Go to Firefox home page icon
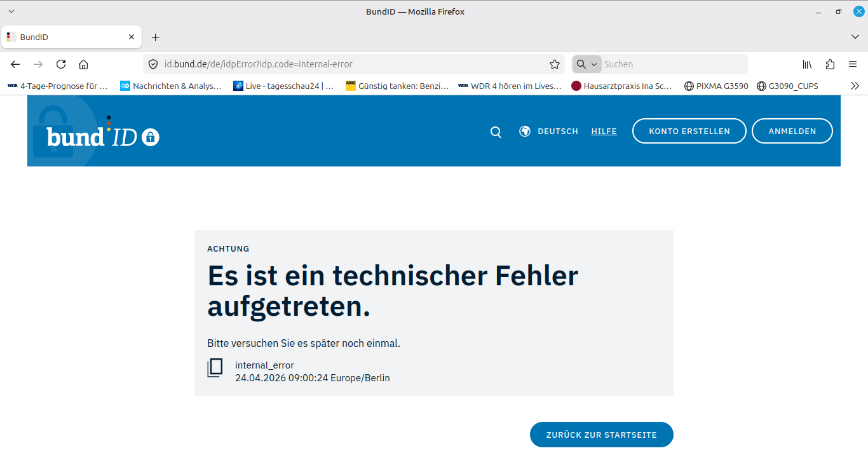 (83, 64)
